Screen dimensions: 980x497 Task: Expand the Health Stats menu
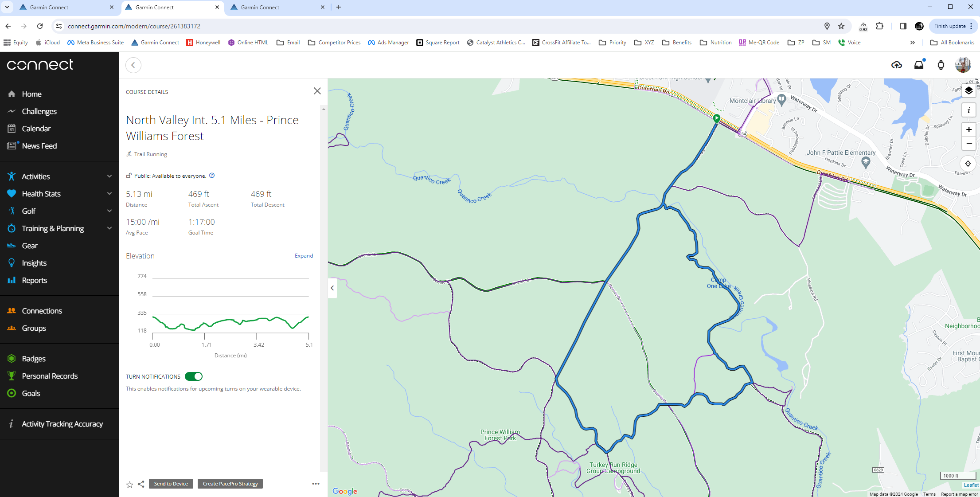click(x=109, y=194)
